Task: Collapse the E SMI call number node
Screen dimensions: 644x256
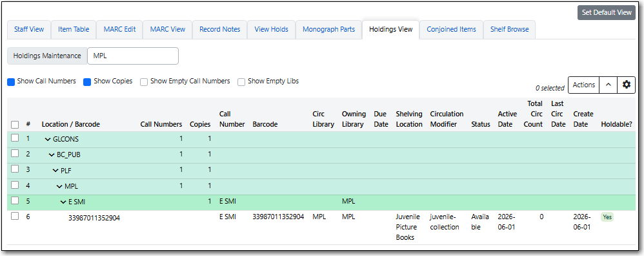Action: coord(63,202)
